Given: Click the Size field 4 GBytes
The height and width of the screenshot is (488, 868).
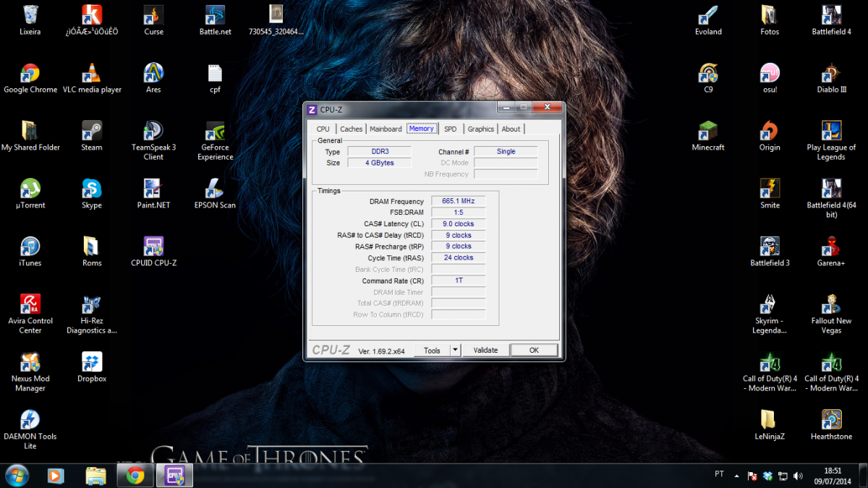Looking at the screenshot, I should pyautogui.click(x=379, y=163).
